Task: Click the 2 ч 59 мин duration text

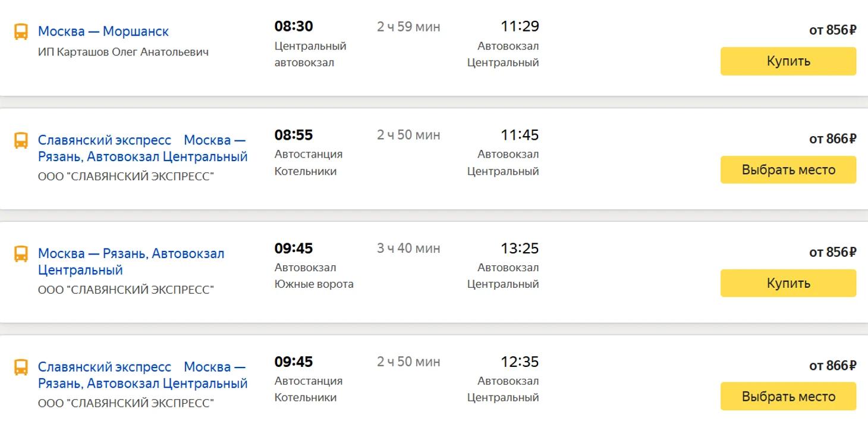Action: [408, 27]
